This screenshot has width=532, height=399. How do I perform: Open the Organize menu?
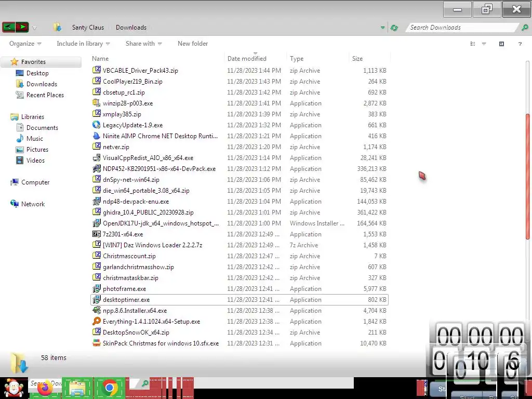pos(25,44)
